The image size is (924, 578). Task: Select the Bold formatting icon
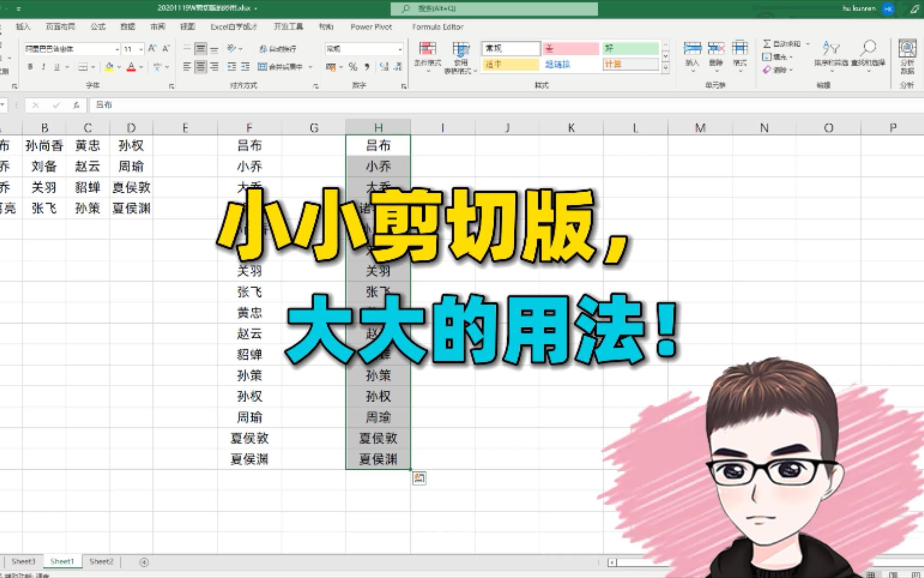click(31, 67)
